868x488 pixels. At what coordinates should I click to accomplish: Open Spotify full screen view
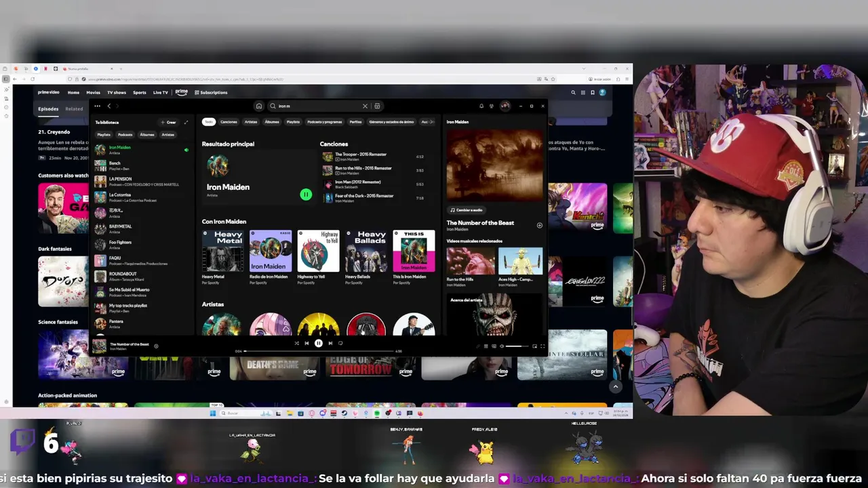(x=542, y=346)
